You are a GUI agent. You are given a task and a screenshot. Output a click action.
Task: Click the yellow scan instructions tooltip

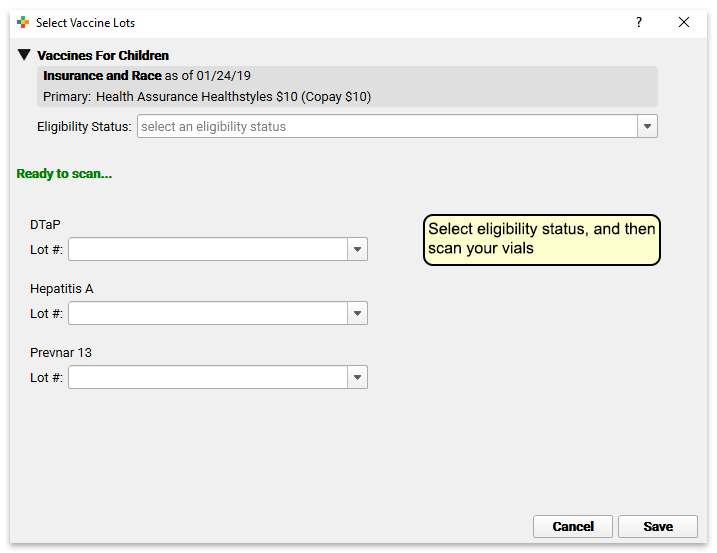(x=541, y=240)
